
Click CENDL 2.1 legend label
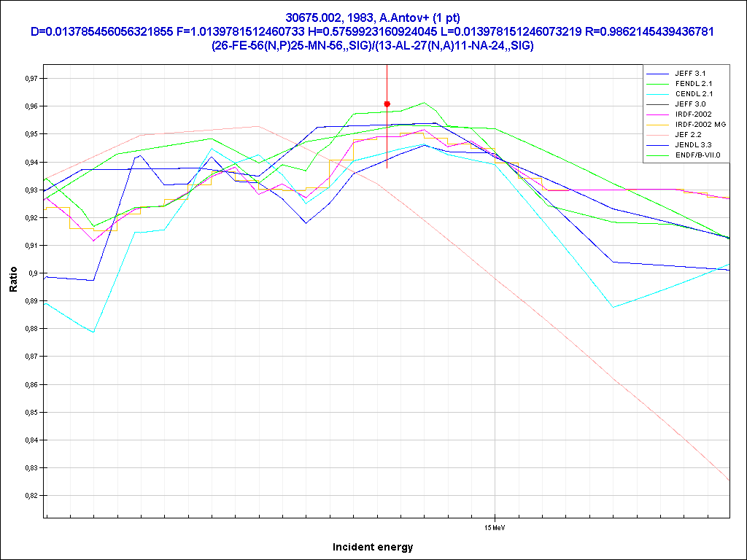click(x=692, y=94)
